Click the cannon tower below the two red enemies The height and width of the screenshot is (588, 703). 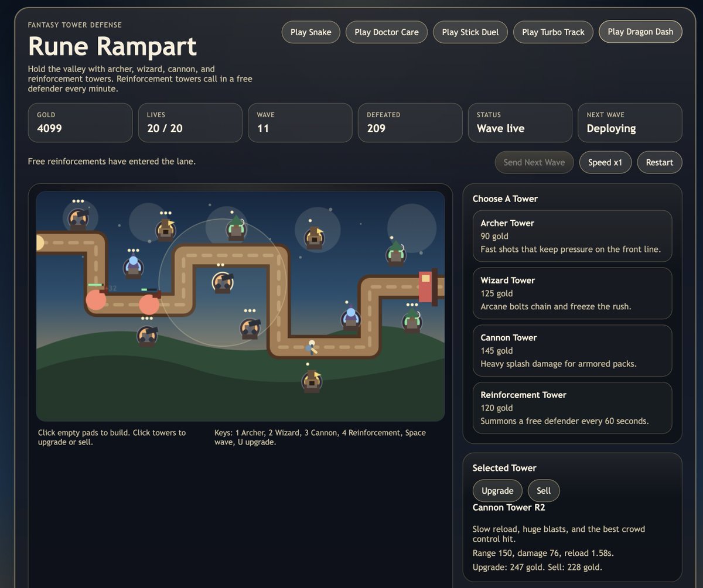coord(147,336)
